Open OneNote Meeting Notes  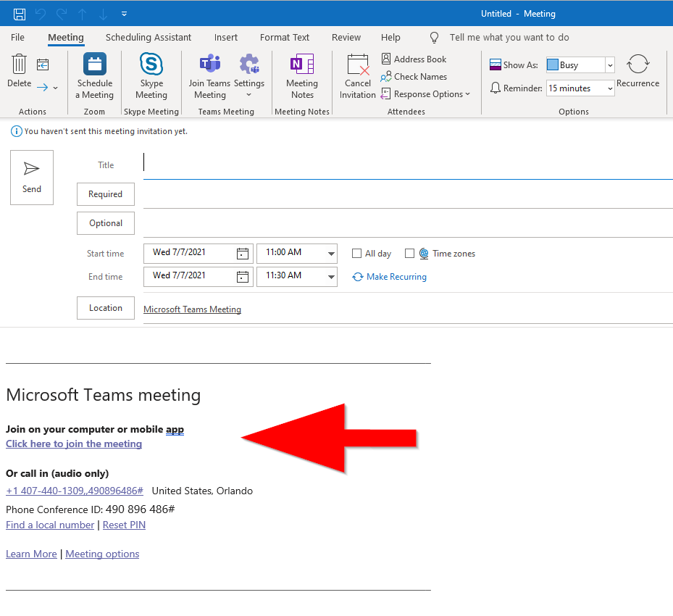click(x=302, y=64)
